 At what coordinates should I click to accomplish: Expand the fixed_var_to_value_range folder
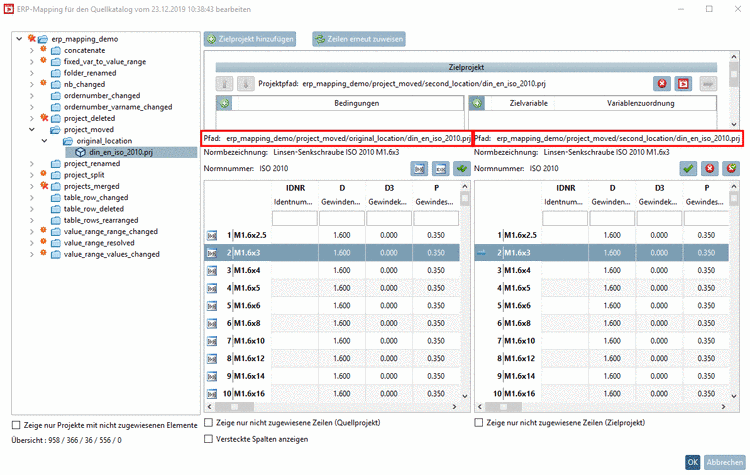click(x=32, y=62)
